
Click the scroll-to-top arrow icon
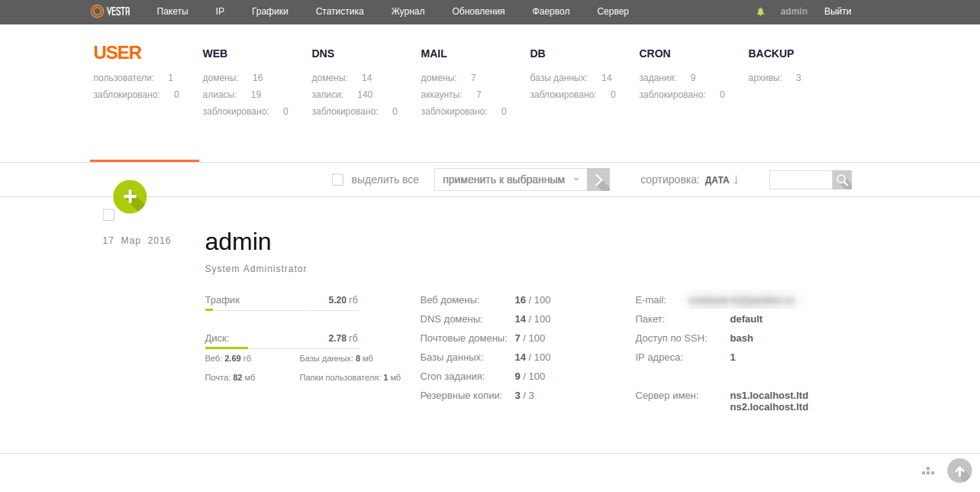click(959, 471)
